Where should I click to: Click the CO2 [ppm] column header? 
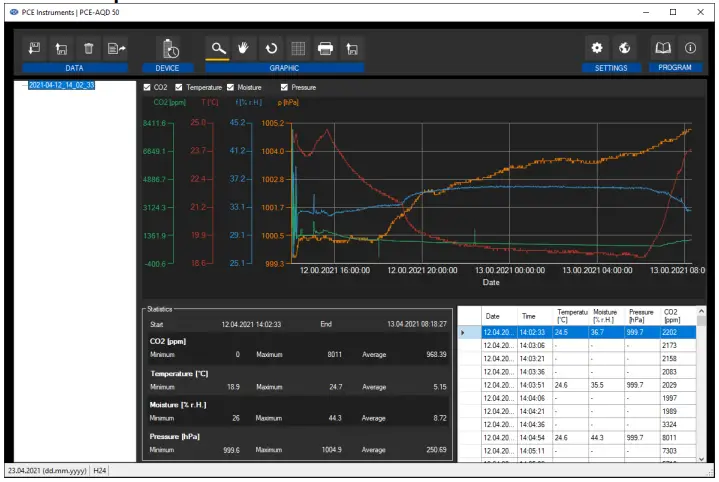tap(678, 316)
